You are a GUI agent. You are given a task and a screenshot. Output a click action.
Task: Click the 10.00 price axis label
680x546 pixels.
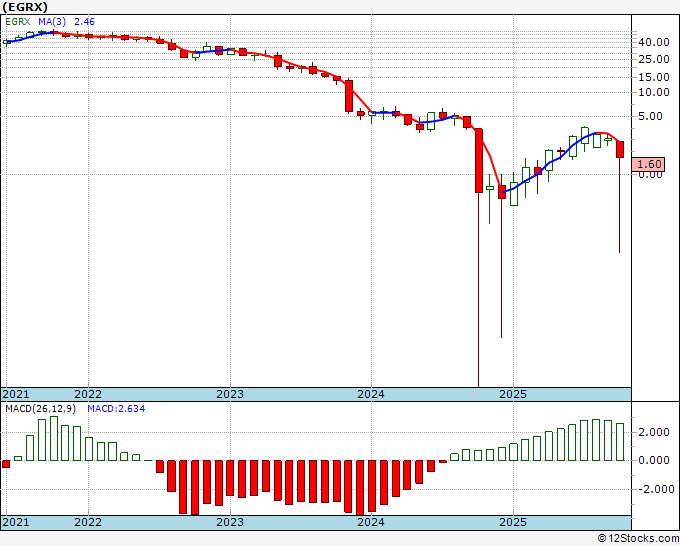coord(654,92)
